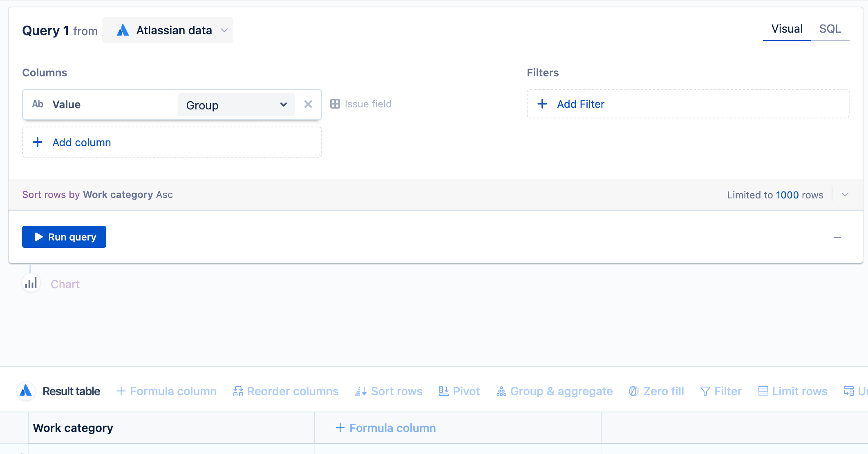Switch to the SQL tab
The height and width of the screenshot is (454, 868).
830,29
